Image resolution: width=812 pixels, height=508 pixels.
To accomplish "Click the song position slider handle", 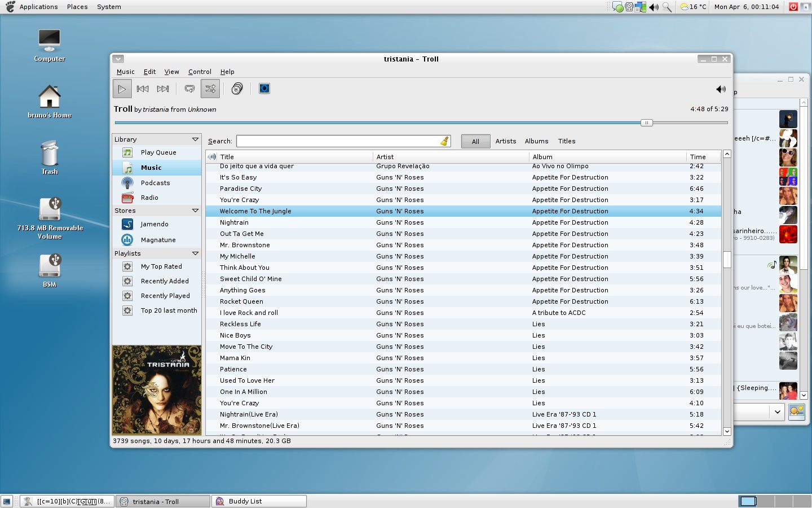I will 647,122.
